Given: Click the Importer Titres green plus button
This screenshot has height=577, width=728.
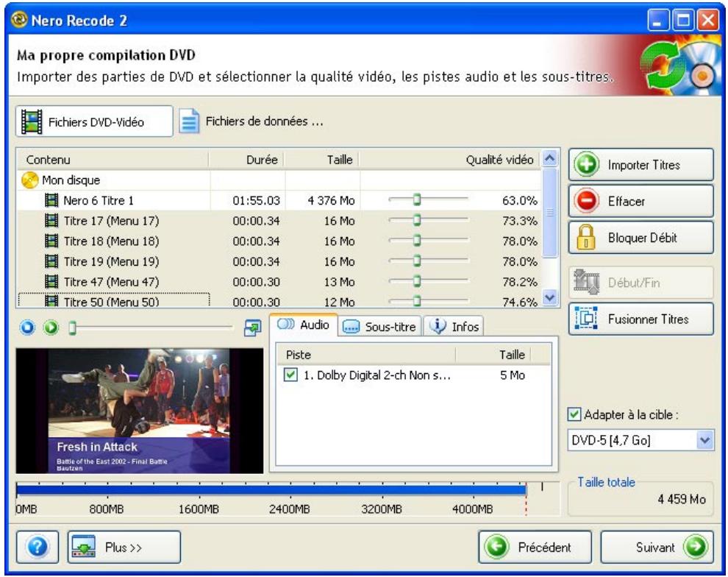Looking at the screenshot, I should pyautogui.click(x=640, y=164).
